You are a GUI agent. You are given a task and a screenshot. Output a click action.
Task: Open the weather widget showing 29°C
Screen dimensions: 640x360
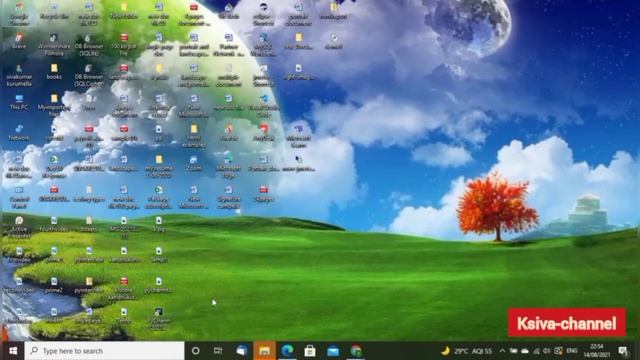coord(467,351)
